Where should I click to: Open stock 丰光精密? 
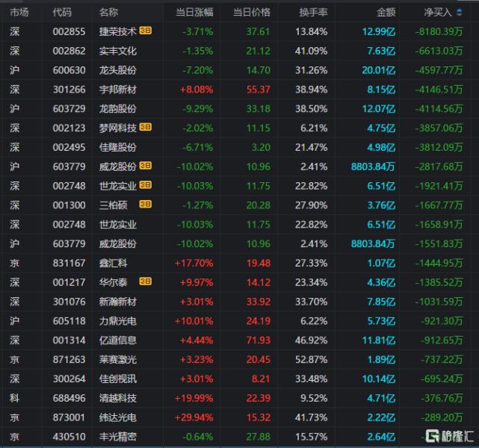click(117, 437)
